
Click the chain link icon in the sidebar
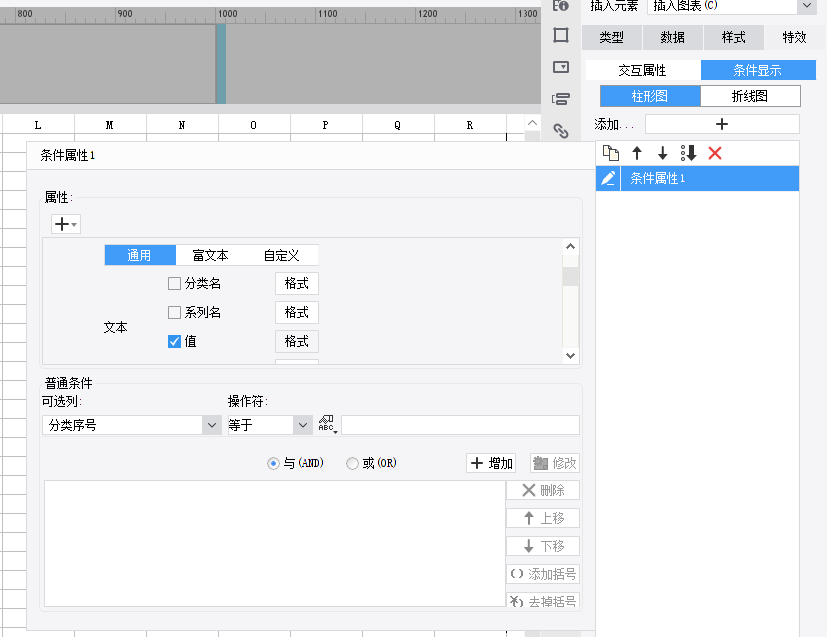pos(561,131)
